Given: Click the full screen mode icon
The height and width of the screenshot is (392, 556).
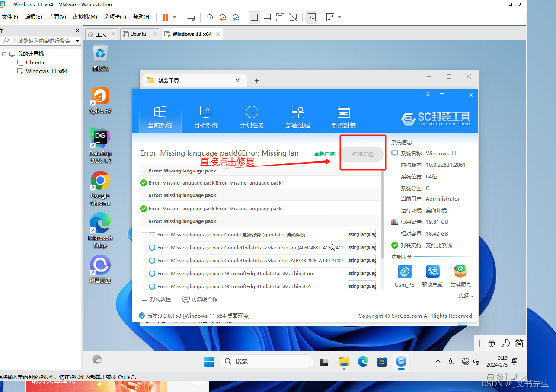Looking at the screenshot, I should coord(280,17).
